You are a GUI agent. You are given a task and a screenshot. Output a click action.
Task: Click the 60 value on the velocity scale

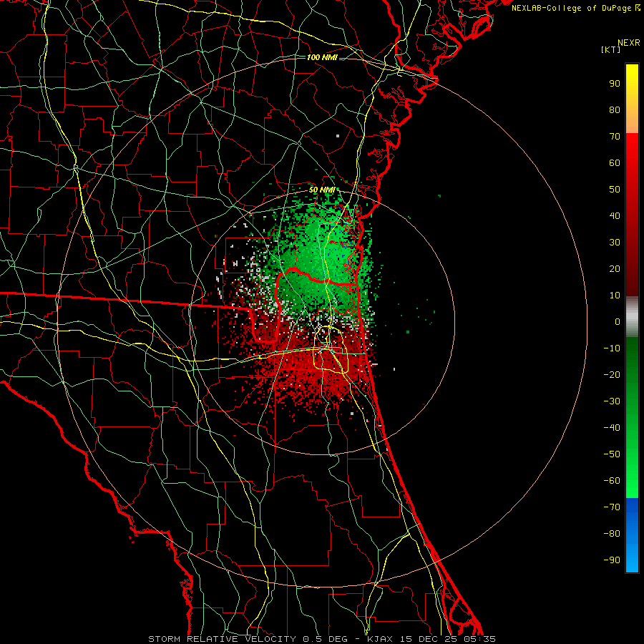(615, 162)
